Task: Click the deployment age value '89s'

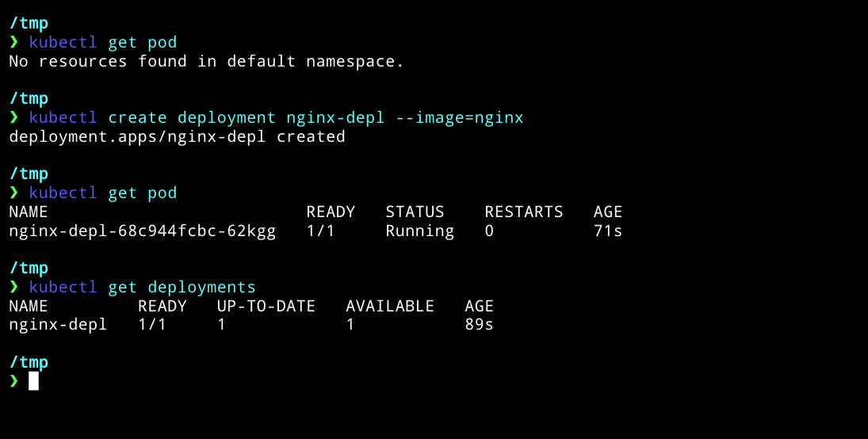Action: [x=480, y=325]
